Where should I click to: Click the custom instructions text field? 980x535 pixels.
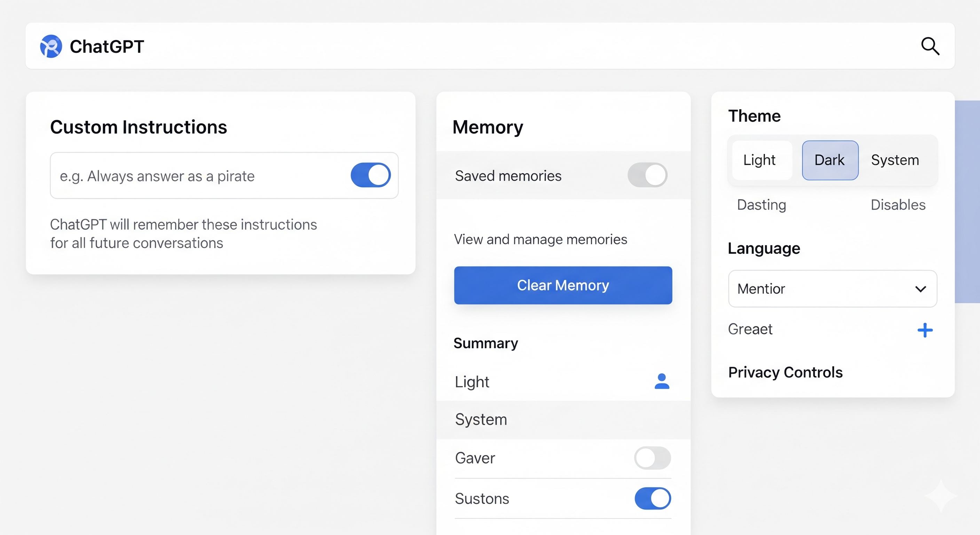[198, 176]
